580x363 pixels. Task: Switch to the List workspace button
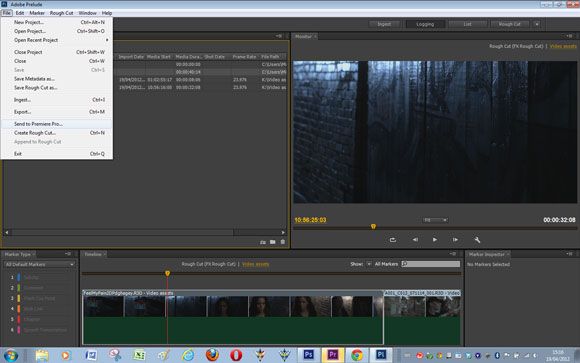point(468,24)
